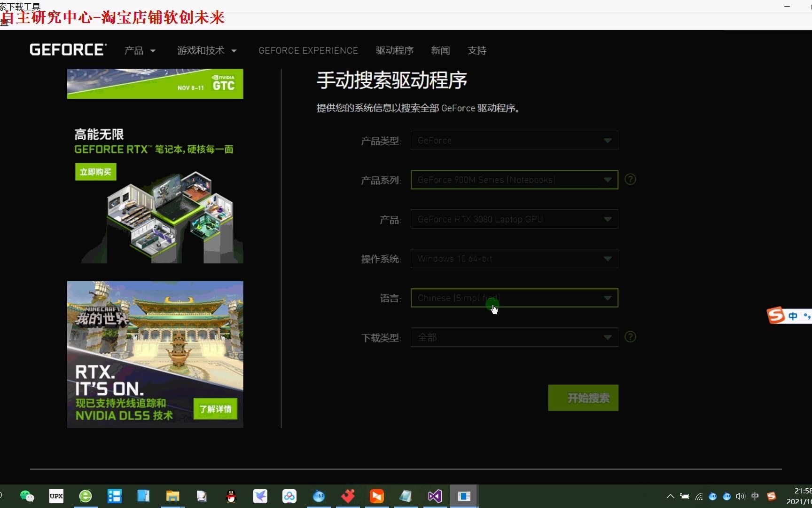Click the help icon beside 产品系列
This screenshot has width=812, height=508.
click(630, 179)
